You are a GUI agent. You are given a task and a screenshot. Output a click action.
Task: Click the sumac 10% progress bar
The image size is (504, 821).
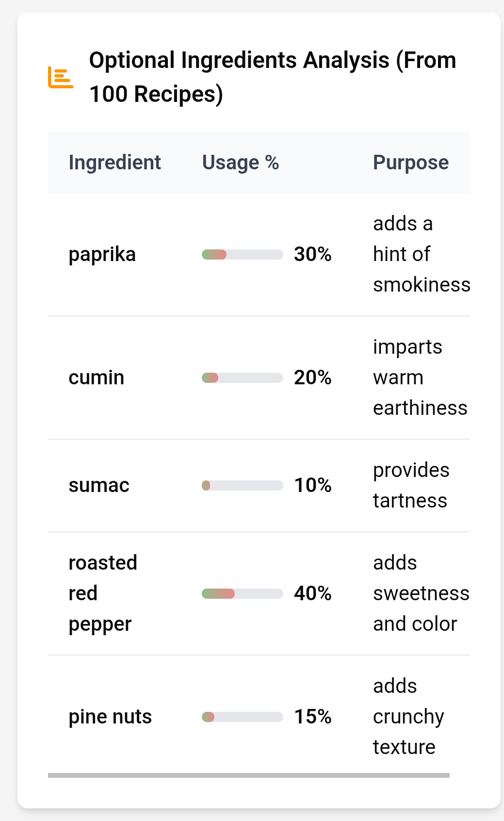242,485
